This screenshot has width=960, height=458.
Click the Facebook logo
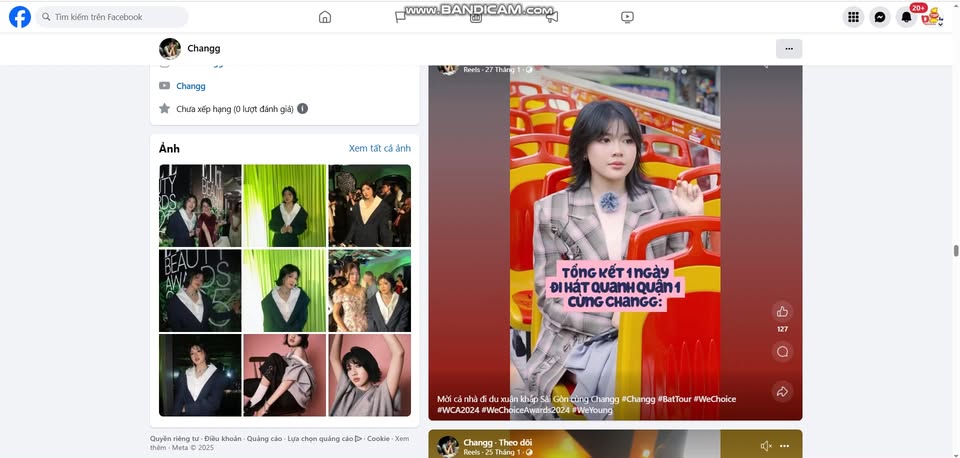point(19,17)
